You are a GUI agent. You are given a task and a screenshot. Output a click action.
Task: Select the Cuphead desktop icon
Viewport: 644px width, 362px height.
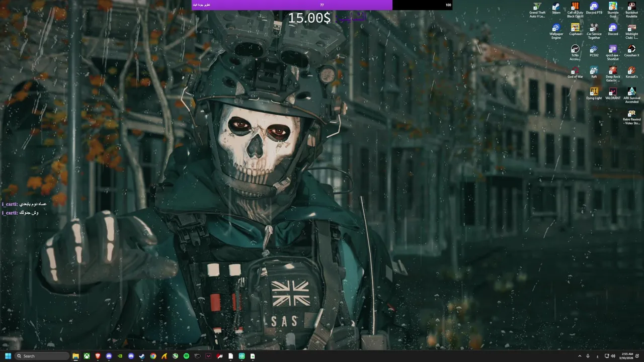[x=575, y=30]
